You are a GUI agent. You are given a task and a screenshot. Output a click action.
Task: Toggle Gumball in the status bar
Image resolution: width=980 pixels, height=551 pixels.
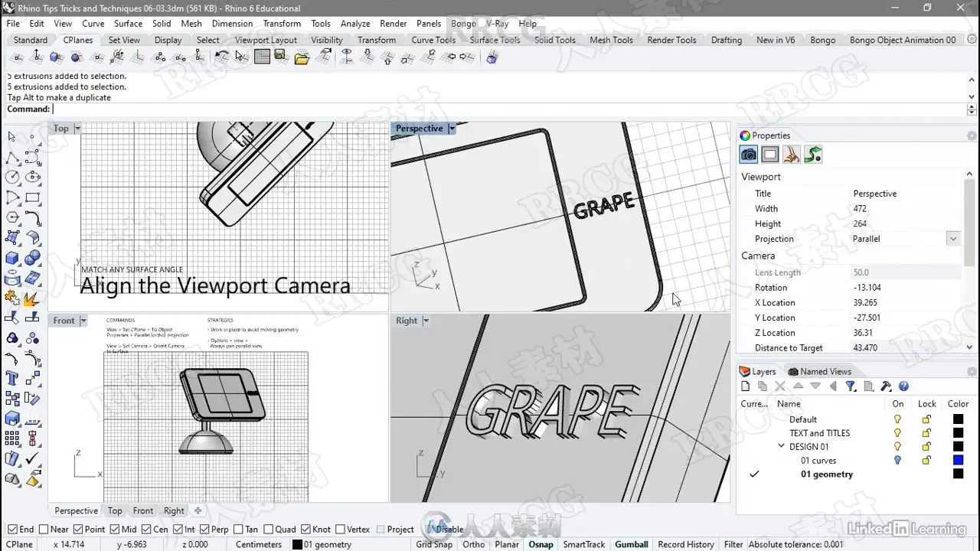(x=632, y=544)
